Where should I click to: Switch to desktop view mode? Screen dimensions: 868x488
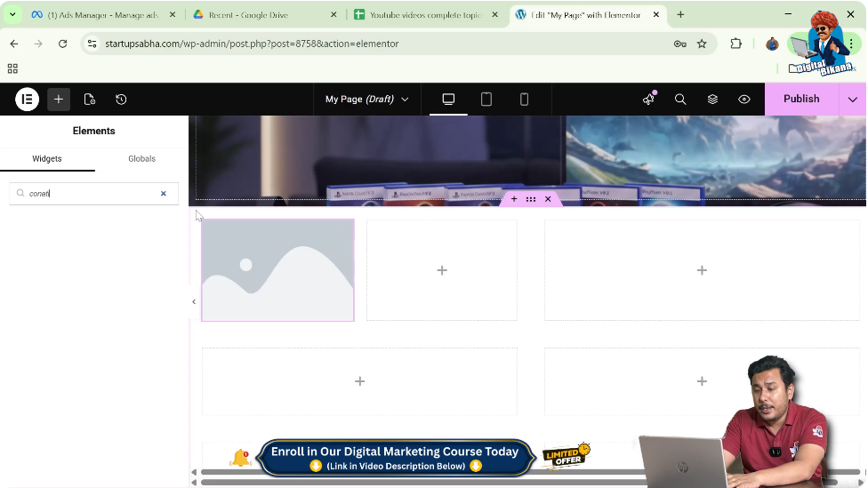tap(448, 100)
